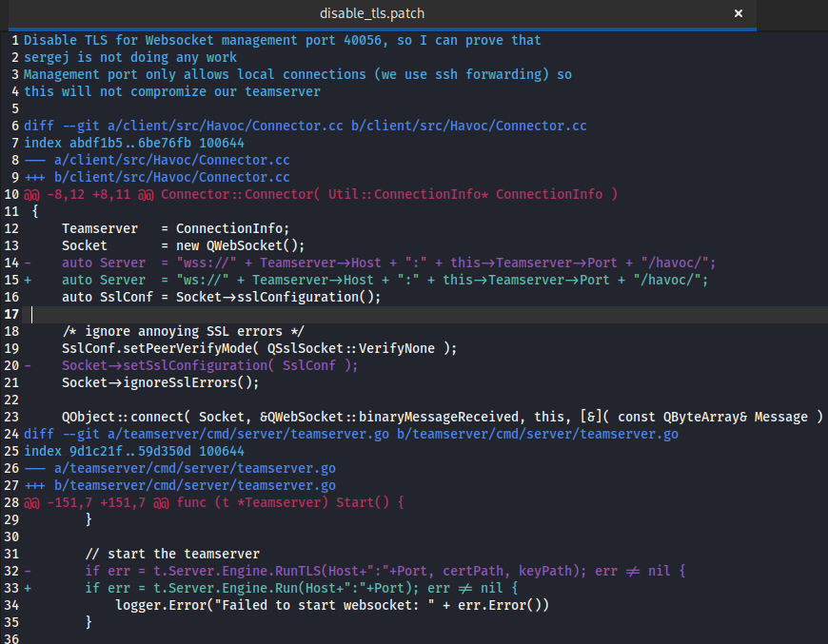Click line number 1 in the gutter
The height and width of the screenshot is (644, 828).
pyautogui.click(x=13, y=40)
